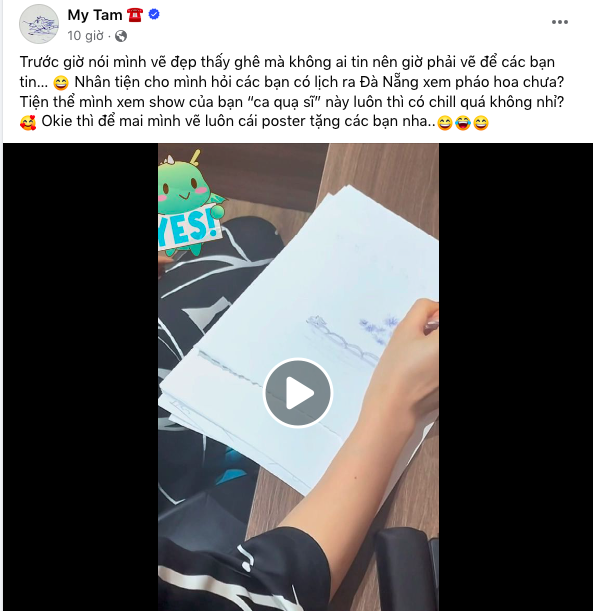Click the smiling face with hearts emoji
The image size is (593, 611).
pyautogui.click(x=28, y=122)
